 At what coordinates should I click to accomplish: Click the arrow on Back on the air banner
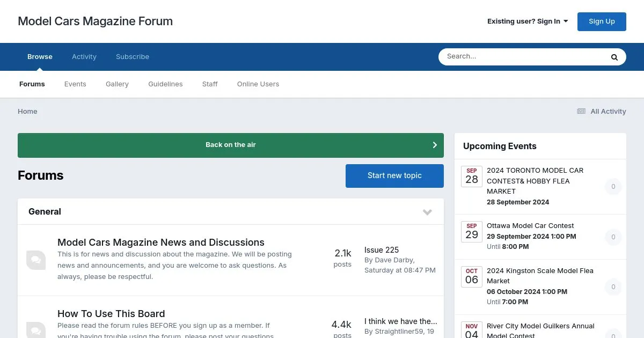tap(435, 145)
